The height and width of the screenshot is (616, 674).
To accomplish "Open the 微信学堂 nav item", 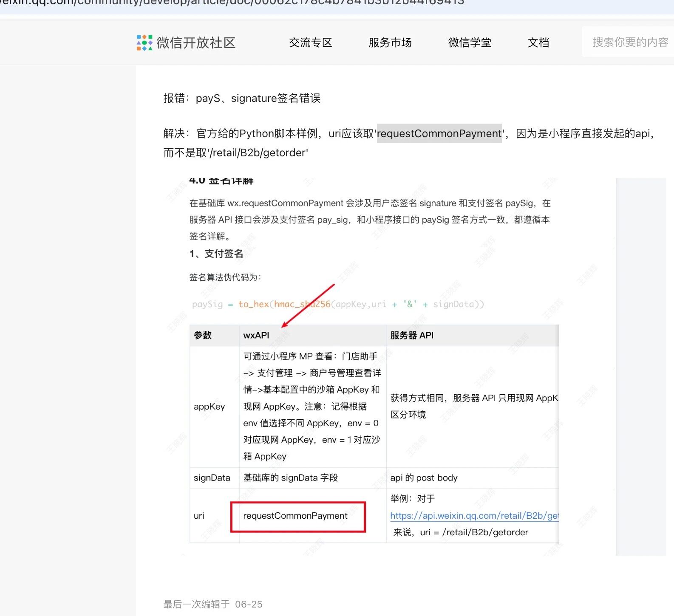I will 470,42.
